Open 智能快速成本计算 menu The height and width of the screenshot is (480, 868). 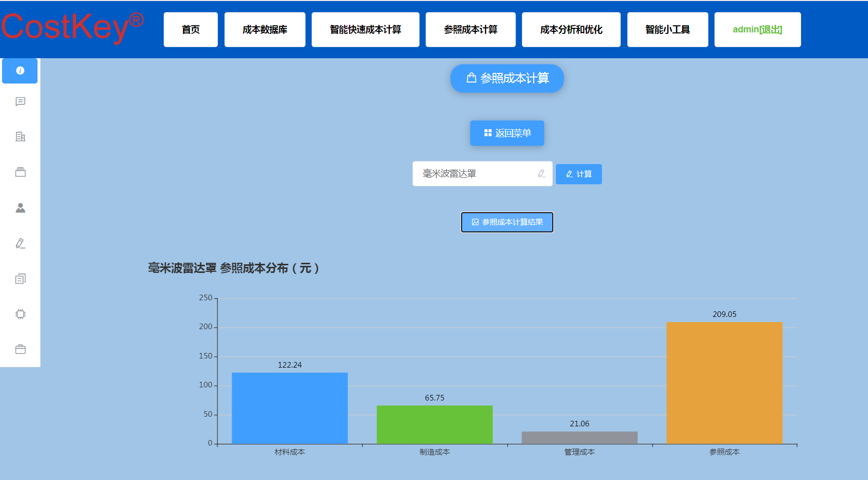[x=365, y=29]
